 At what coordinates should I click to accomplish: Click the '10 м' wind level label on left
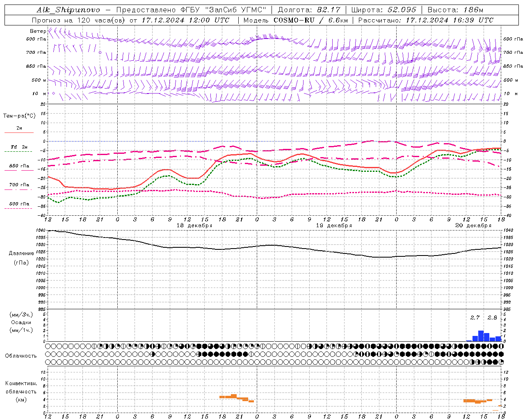[39, 94]
